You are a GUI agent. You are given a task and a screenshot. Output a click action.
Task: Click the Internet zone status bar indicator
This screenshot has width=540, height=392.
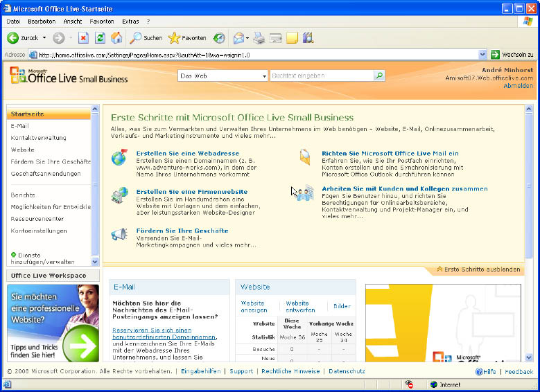pyautogui.click(x=445, y=384)
